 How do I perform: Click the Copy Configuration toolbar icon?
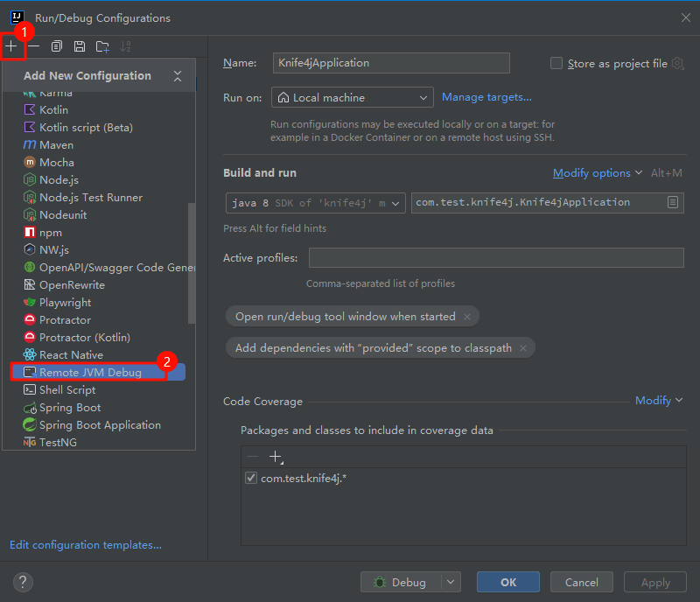coord(57,46)
